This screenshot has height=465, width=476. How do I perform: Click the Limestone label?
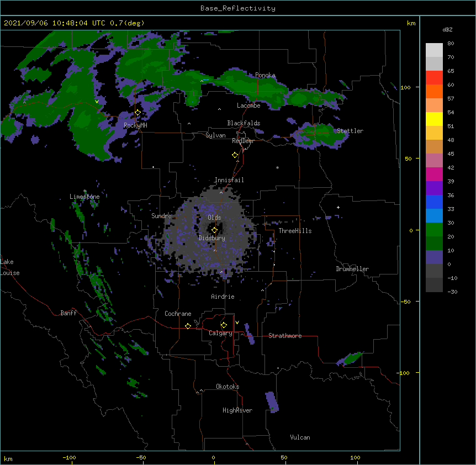pos(84,197)
